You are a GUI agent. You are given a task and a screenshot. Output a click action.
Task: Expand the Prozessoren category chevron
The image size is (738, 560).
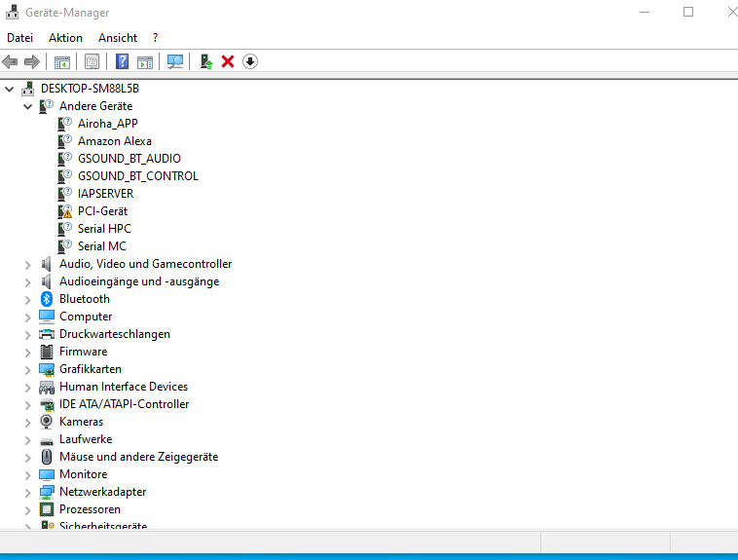28,510
